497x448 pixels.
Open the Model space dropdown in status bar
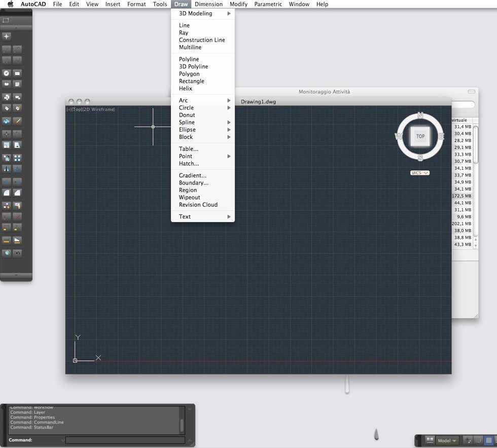point(448,440)
